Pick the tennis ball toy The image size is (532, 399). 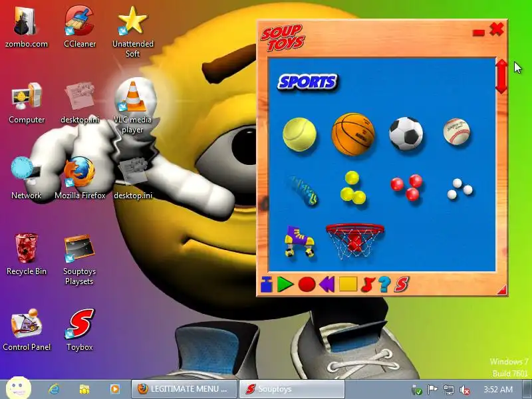(x=300, y=134)
